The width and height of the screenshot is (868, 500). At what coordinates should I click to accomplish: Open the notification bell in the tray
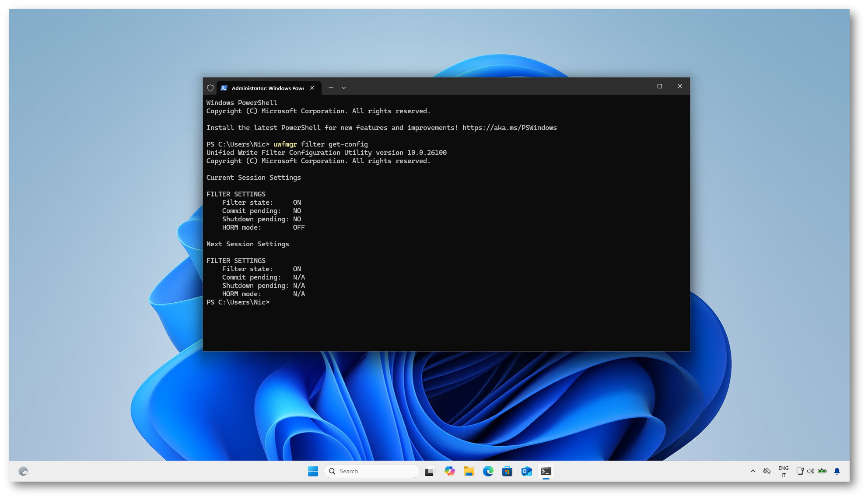(x=837, y=471)
